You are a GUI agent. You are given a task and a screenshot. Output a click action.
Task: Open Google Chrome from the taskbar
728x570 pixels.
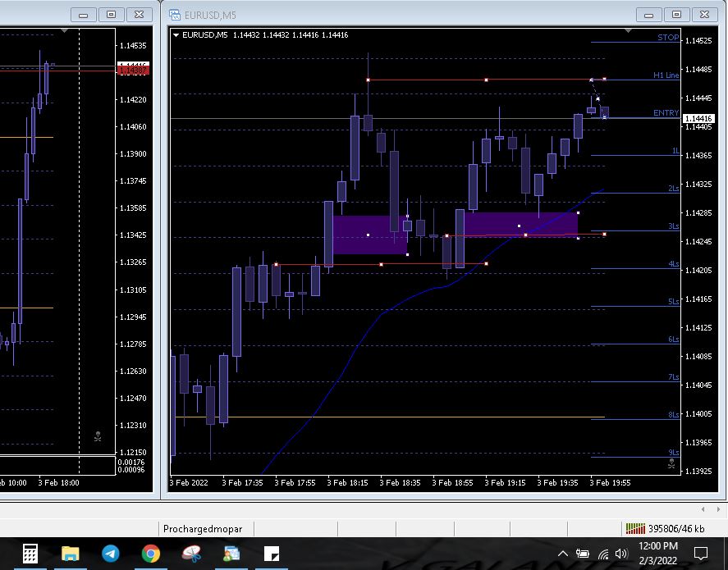click(x=151, y=554)
